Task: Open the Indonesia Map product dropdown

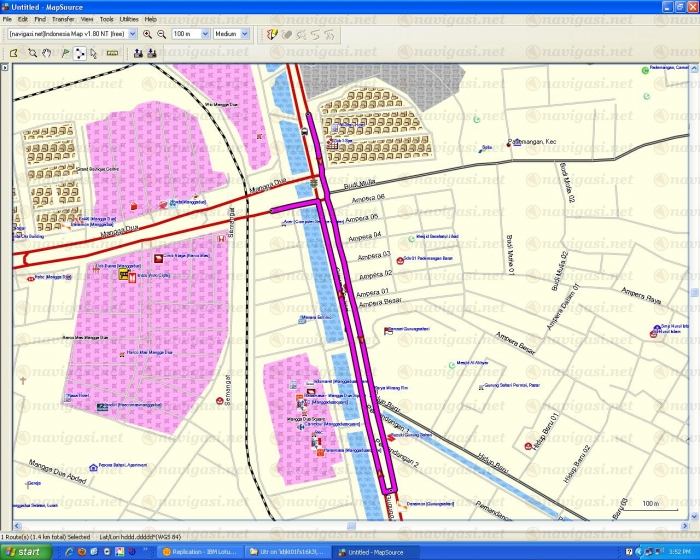Action: [x=132, y=33]
